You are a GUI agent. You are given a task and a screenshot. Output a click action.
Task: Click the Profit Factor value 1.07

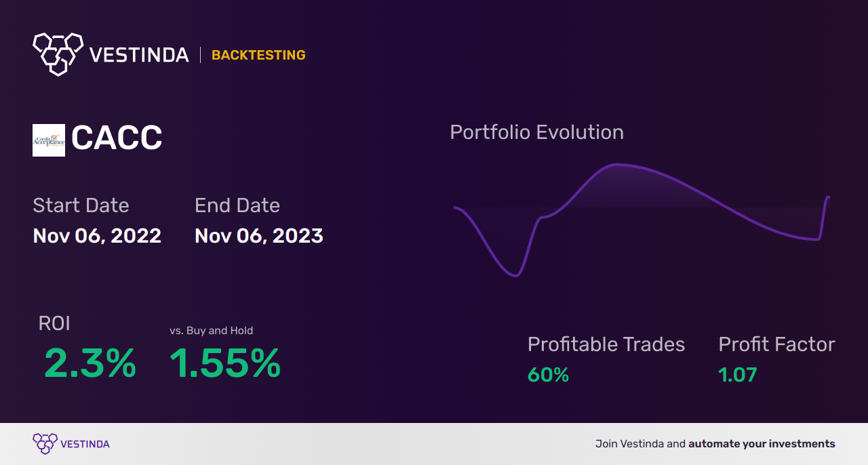click(x=738, y=375)
